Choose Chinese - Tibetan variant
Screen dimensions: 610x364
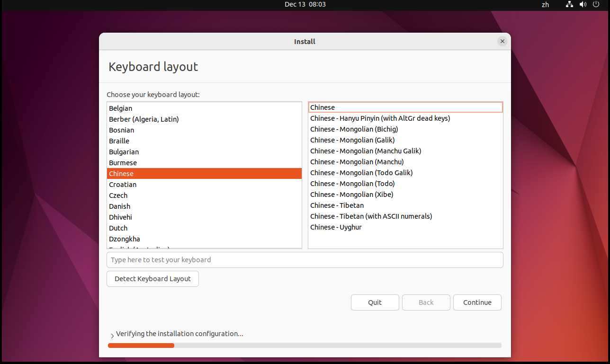pyautogui.click(x=337, y=205)
